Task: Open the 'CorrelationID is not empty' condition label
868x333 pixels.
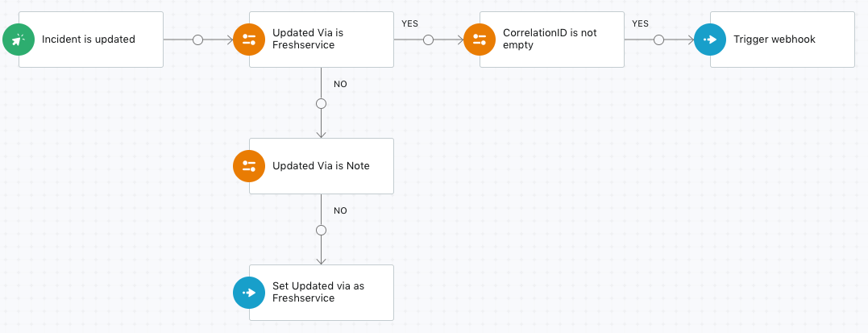Action: (x=550, y=40)
